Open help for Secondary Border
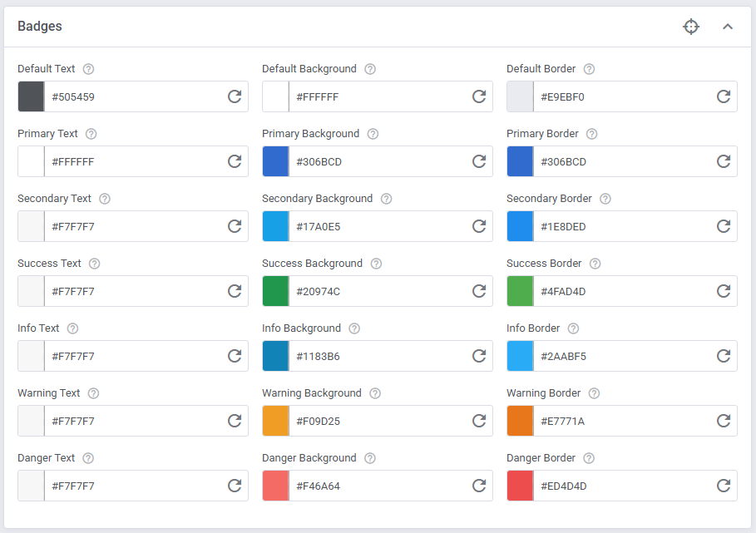 pyautogui.click(x=605, y=199)
